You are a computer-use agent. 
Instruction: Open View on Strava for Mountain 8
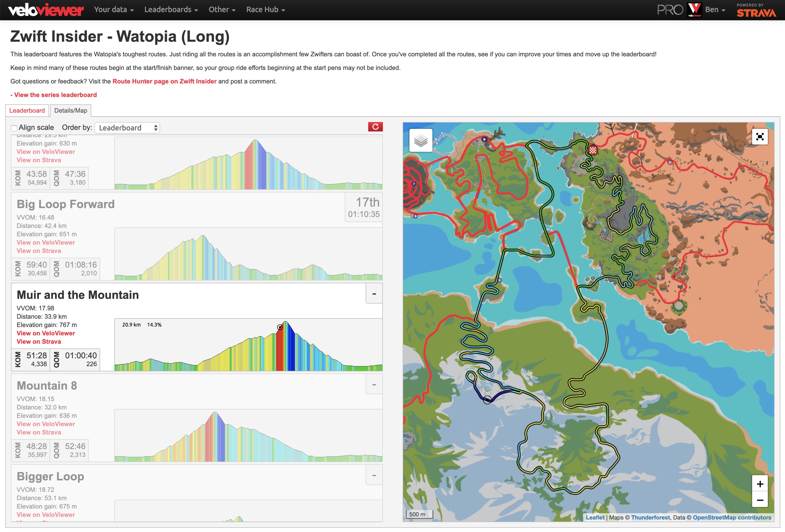(x=39, y=432)
